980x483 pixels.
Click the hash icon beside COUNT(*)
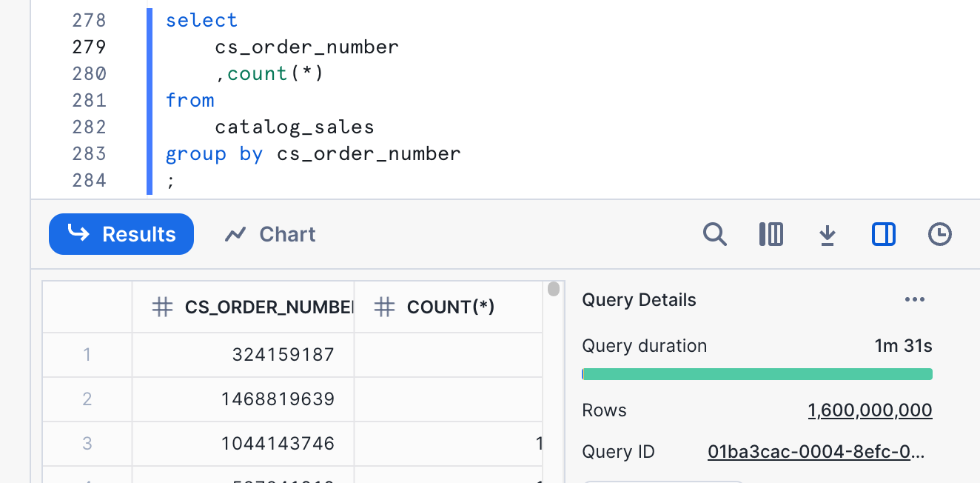click(x=384, y=307)
